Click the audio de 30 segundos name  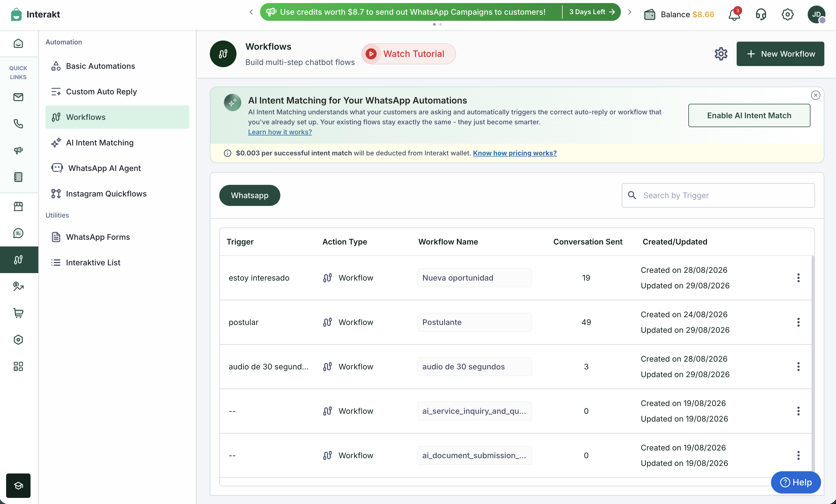475,367
